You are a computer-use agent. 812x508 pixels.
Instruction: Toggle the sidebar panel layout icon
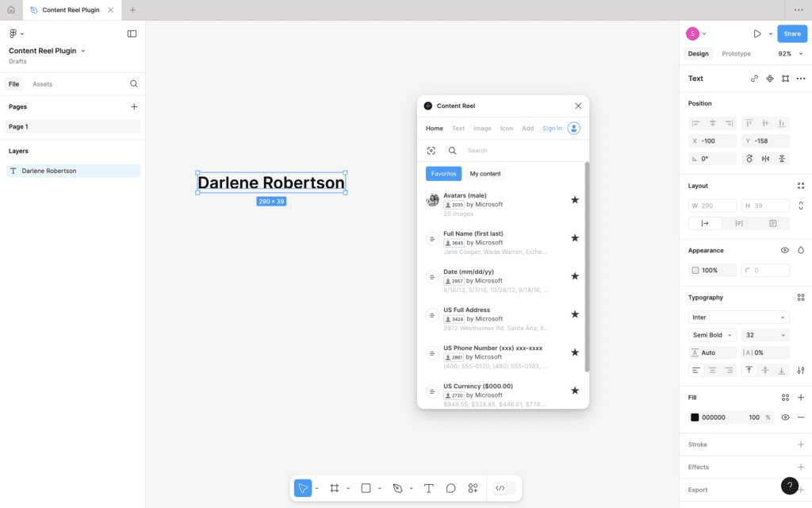click(x=132, y=33)
